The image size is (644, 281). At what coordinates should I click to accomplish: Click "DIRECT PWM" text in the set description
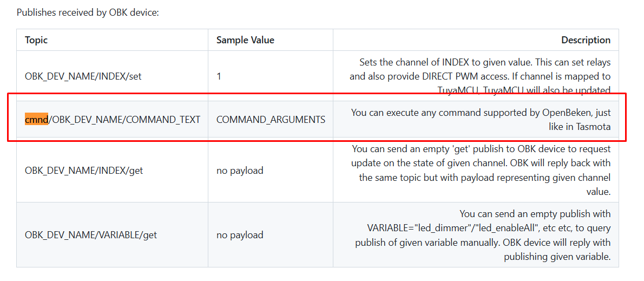point(450,76)
